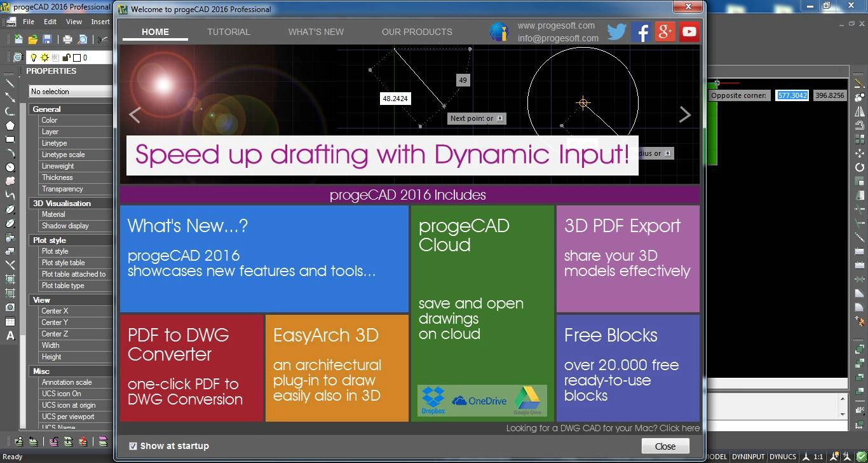Select the Multiline Text A tool
This screenshot has width=868, height=463.
pyautogui.click(x=10, y=336)
